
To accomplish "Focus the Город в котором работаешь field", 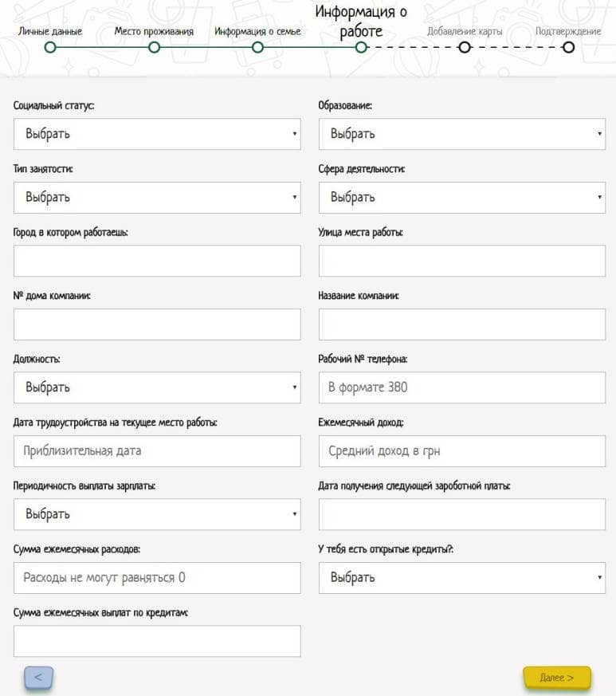I will click(x=157, y=261).
